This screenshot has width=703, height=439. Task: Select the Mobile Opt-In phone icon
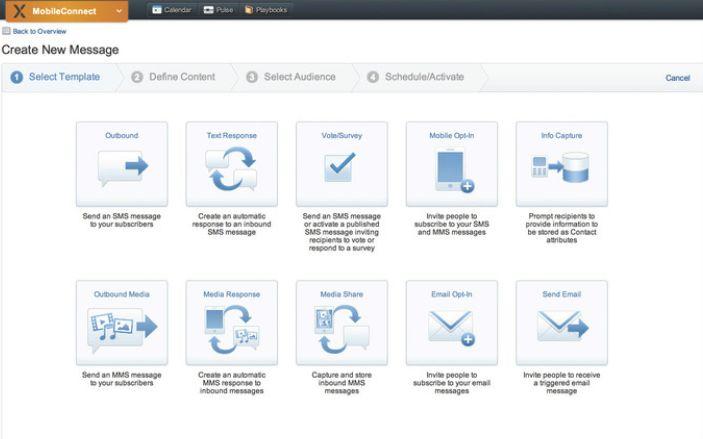click(454, 170)
